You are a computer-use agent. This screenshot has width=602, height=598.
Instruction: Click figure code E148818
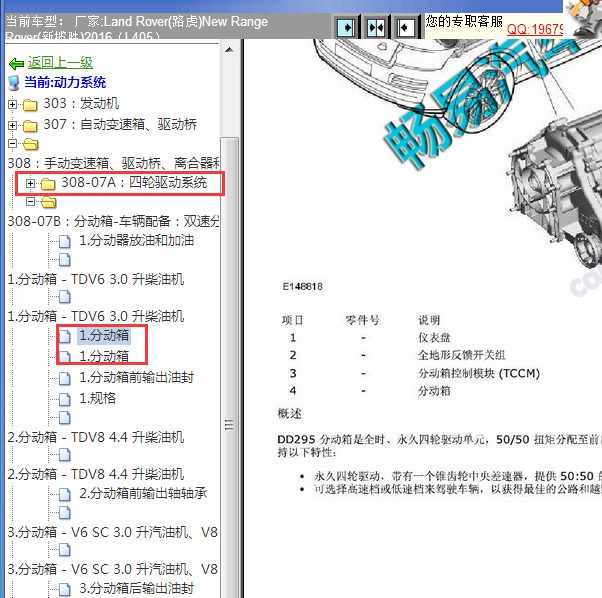(x=303, y=286)
